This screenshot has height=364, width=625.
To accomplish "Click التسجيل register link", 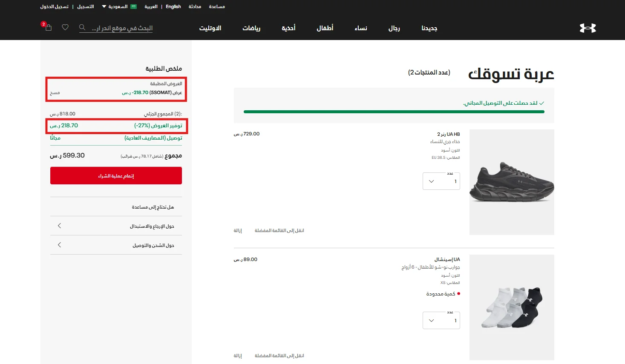I will (86, 6).
